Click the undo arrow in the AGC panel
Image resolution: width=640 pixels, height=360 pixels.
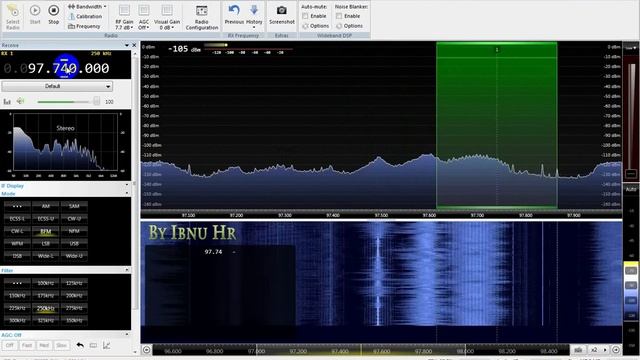click(80, 345)
